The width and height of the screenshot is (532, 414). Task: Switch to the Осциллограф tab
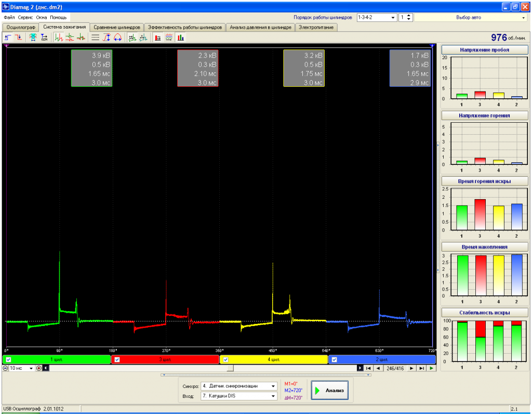click(21, 28)
